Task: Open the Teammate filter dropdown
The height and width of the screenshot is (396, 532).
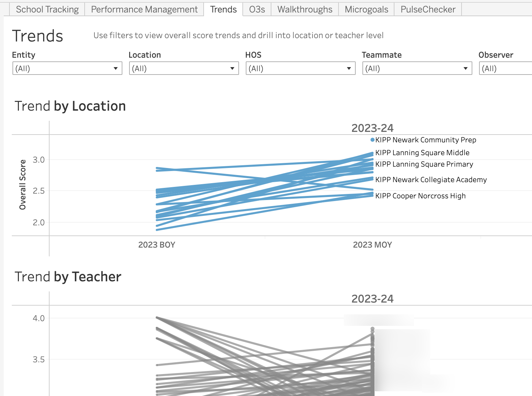Action: [x=417, y=68]
